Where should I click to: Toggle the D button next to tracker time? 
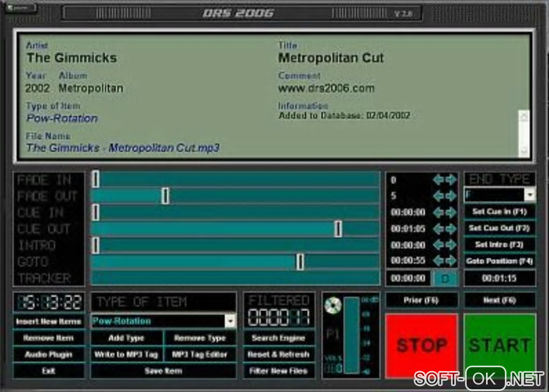click(445, 279)
